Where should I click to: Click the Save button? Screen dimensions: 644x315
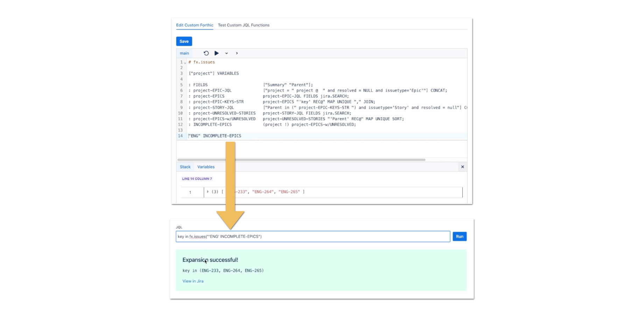click(x=184, y=41)
